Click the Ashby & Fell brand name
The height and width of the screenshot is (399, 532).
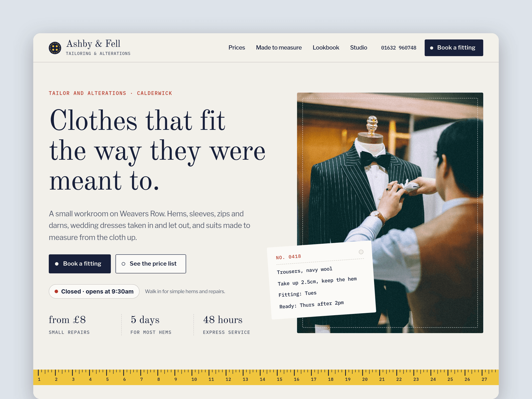(93, 44)
